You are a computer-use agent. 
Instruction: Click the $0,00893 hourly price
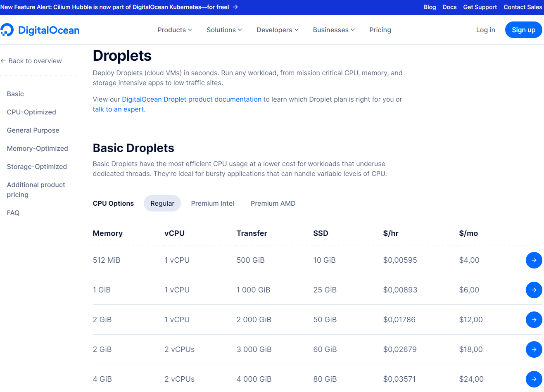tap(400, 290)
